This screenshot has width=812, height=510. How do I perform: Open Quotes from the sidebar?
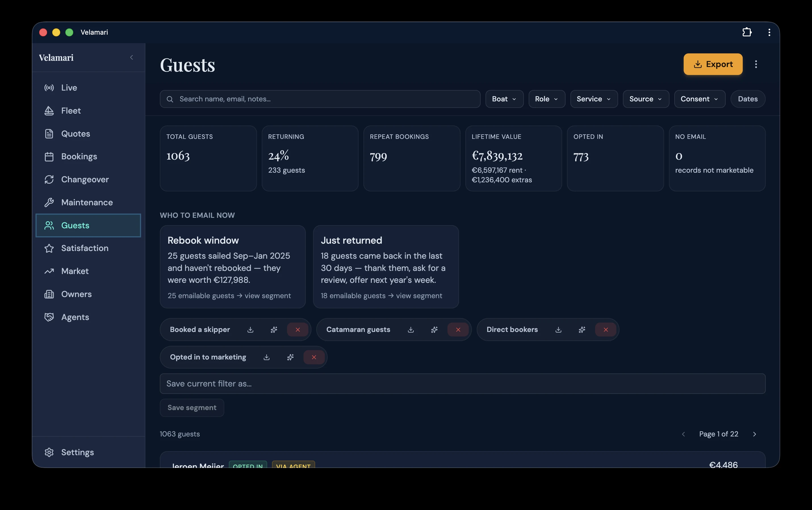88,133
